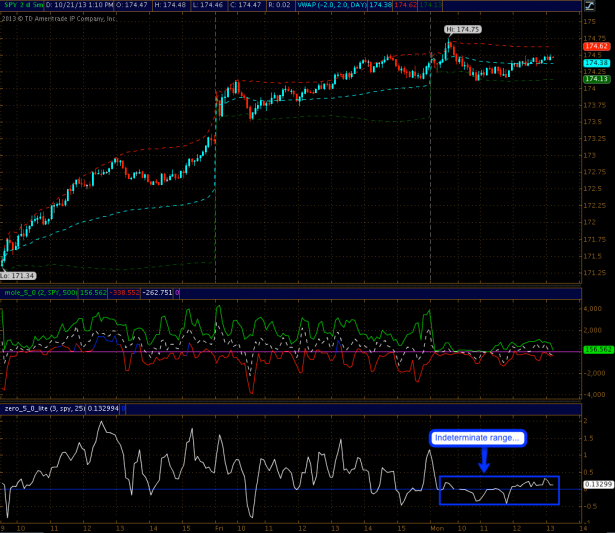Viewport: 615px width, 533px height.
Task: Click the green 174.13 price axis tag
Action: point(597,79)
